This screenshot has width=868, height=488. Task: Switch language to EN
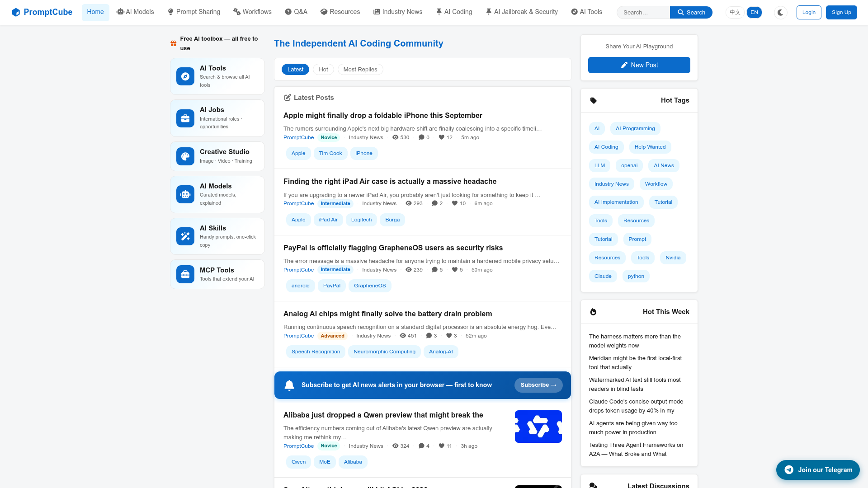(754, 13)
